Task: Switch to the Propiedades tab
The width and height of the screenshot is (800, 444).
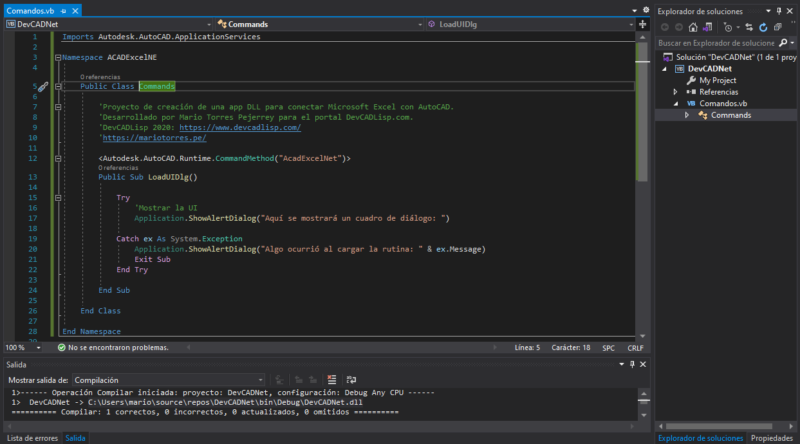Action: pos(771,438)
